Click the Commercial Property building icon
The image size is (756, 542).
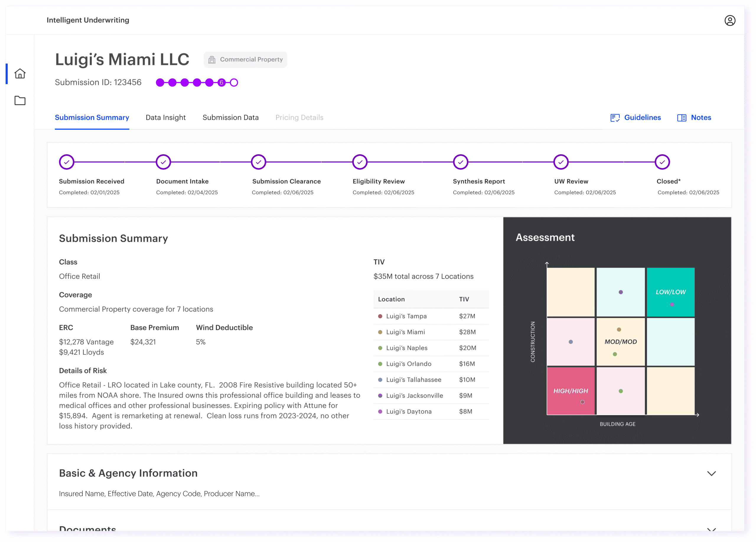pos(212,60)
